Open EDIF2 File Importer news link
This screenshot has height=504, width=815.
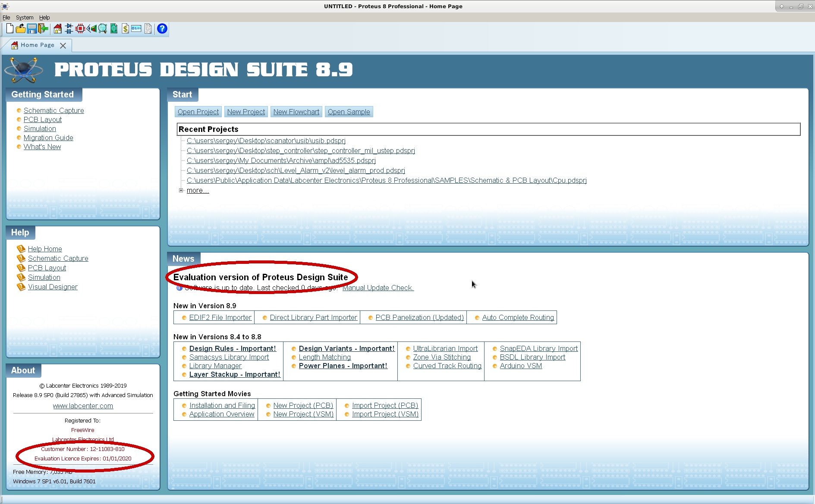coord(220,317)
